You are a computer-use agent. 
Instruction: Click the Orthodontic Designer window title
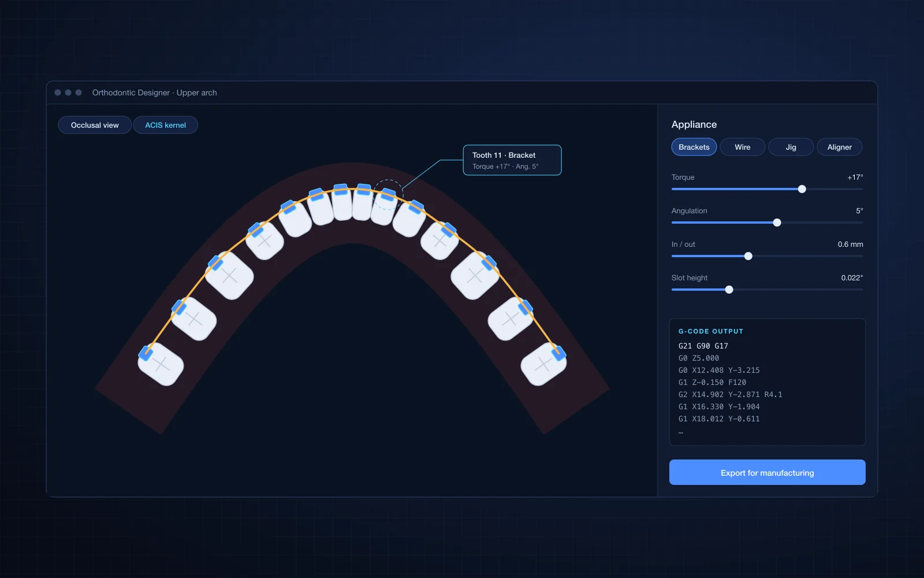point(155,92)
